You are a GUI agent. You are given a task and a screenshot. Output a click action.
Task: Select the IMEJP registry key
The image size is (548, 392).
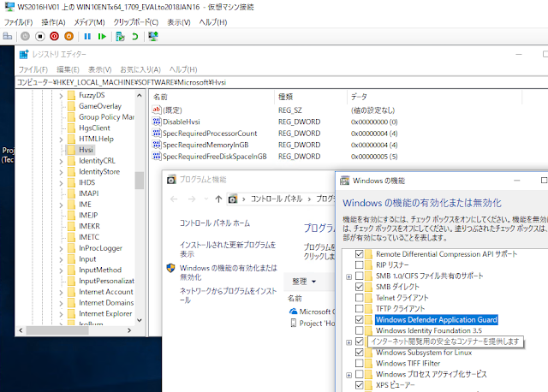[88, 215]
